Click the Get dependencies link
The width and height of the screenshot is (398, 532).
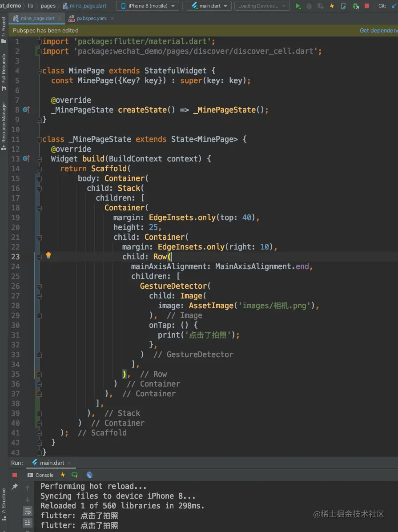click(379, 31)
